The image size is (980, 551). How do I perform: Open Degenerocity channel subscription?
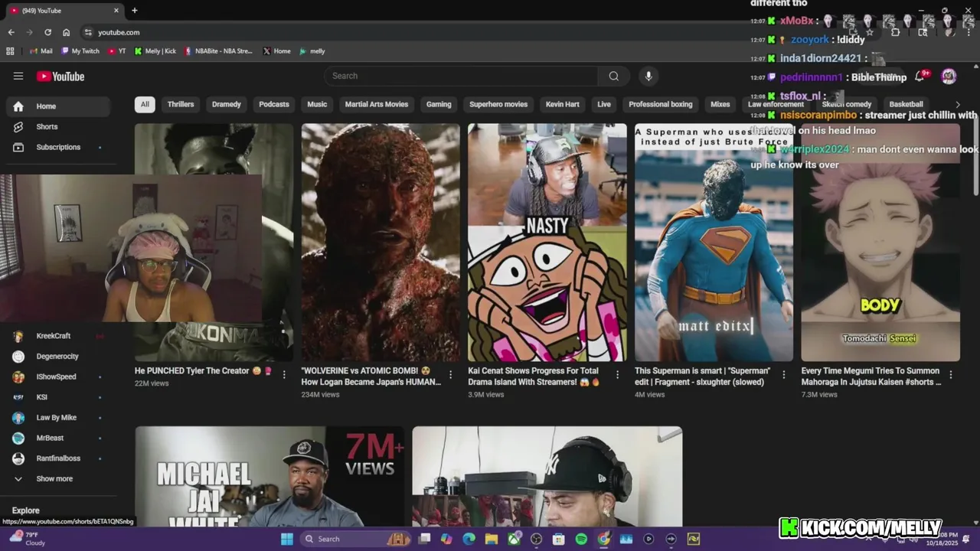58,357
